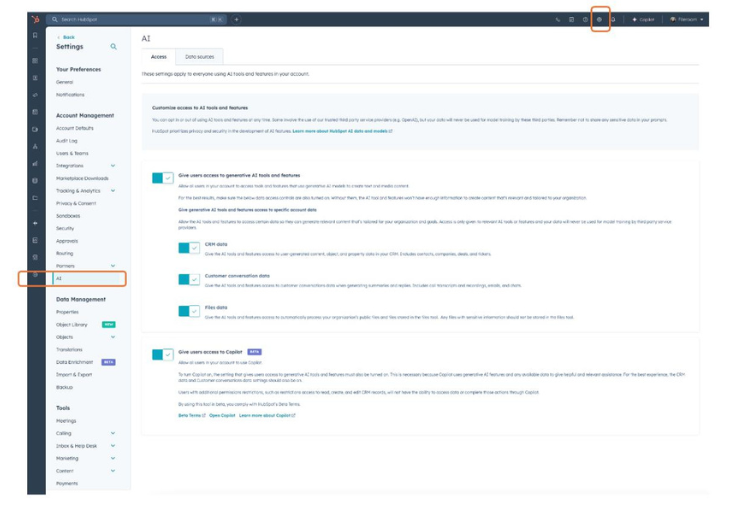Toggle Give users access to Copilot

162,354
